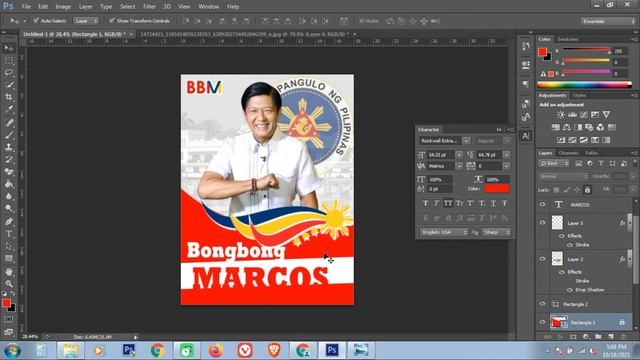Click the leading value field 64.78 pt
The height and width of the screenshot is (360, 640).
(x=489, y=155)
